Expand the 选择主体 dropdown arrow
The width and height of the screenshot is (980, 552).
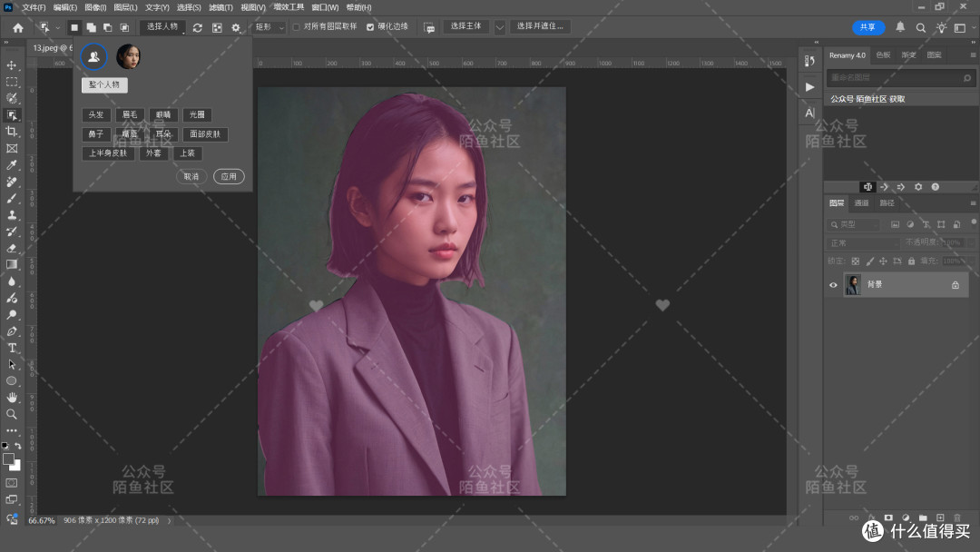(499, 27)
